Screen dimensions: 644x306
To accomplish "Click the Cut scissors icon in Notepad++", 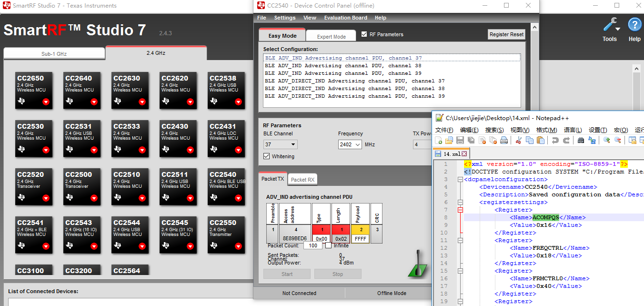I will pos(519,140).
